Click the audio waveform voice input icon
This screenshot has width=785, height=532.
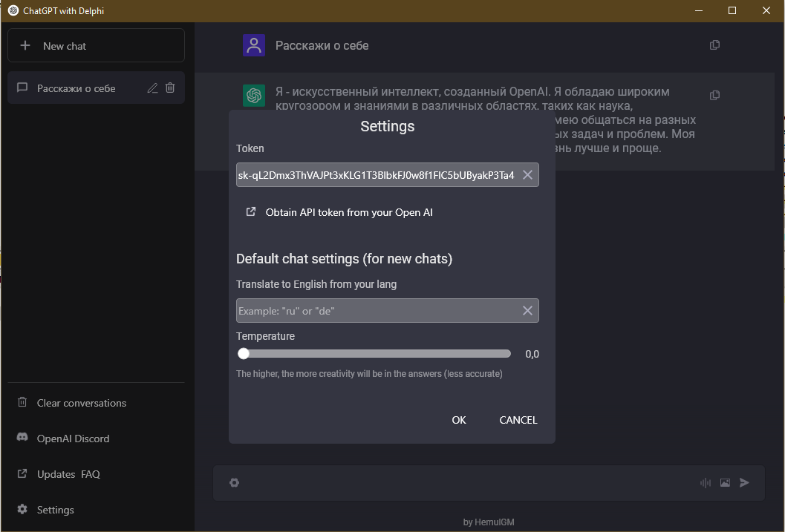tap(706, 482)
